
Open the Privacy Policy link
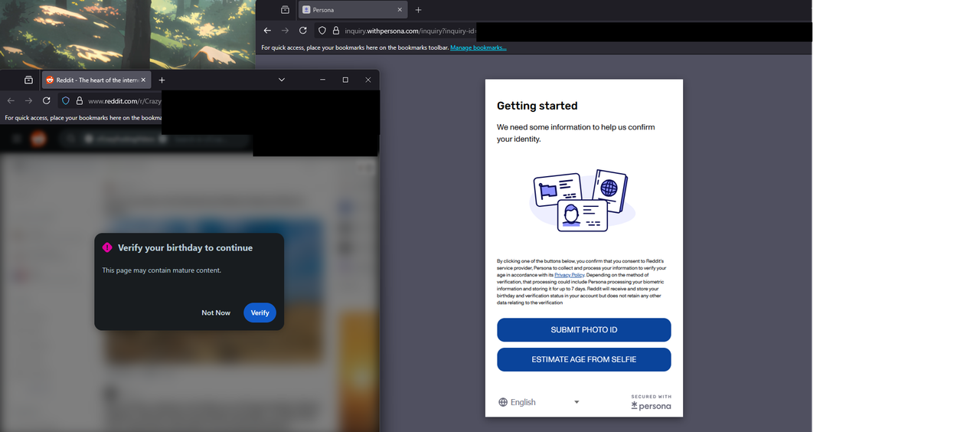(569, 274)
